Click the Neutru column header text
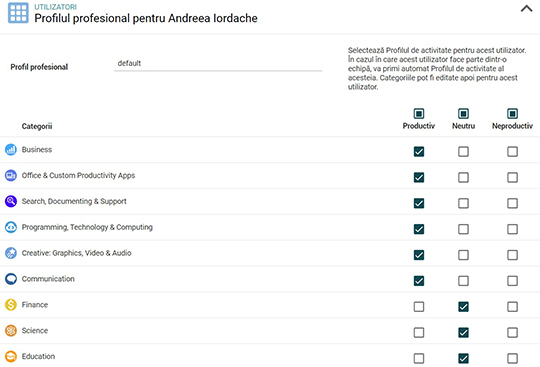 464,126
